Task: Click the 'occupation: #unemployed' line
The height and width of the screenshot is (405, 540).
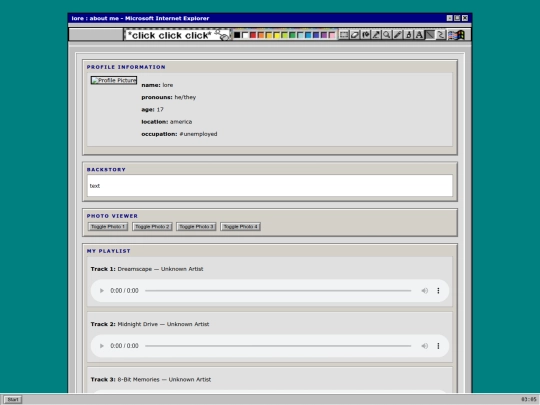Action: pos(179,134)
